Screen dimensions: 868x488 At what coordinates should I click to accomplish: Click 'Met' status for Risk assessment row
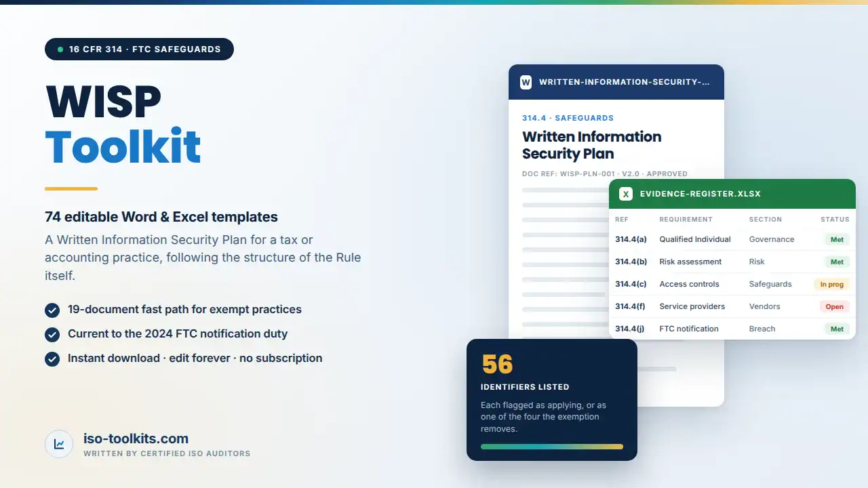point(837,262)
